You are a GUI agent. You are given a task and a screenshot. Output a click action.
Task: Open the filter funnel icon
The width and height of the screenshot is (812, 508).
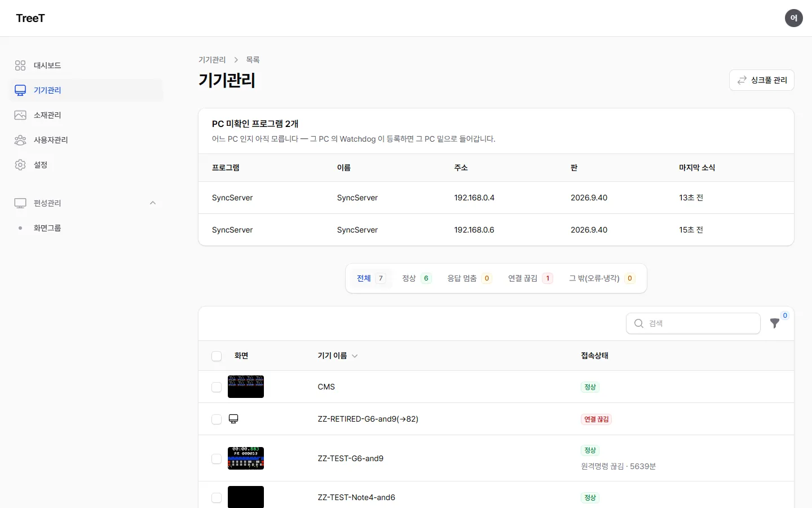(775, 323)
